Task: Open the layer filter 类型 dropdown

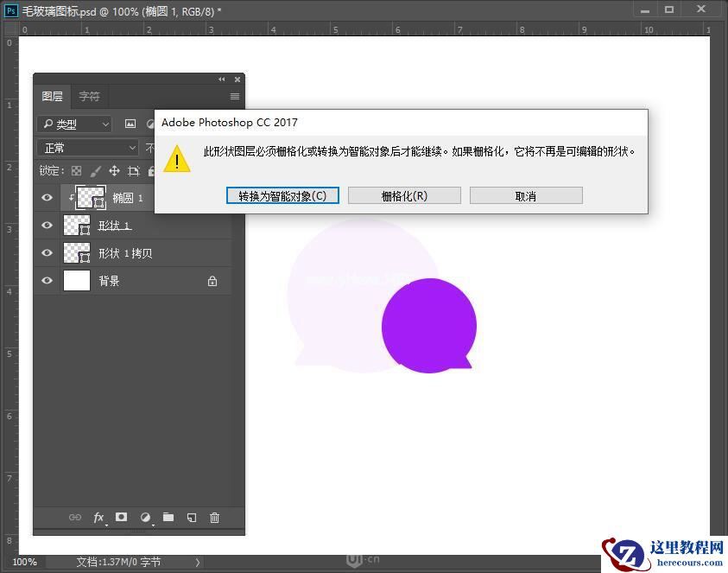Action: [73, 124]
